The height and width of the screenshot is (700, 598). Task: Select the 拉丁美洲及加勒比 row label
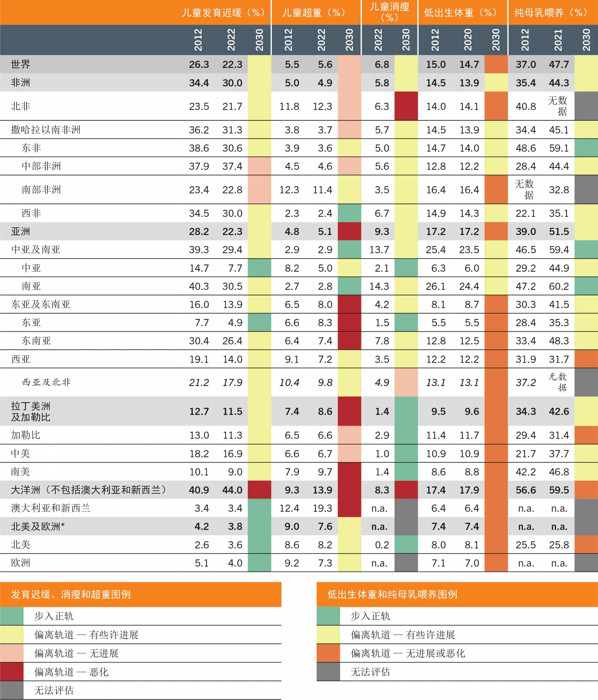pos(31,411)
